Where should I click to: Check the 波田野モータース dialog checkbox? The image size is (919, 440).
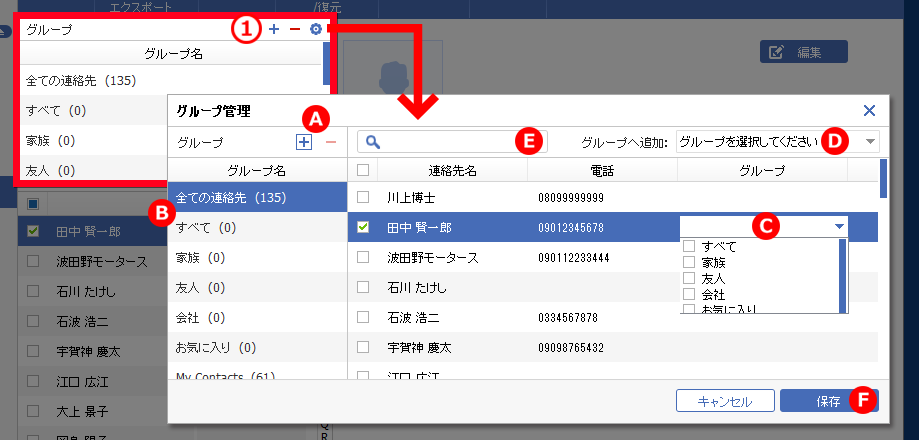tap(363, 257)
